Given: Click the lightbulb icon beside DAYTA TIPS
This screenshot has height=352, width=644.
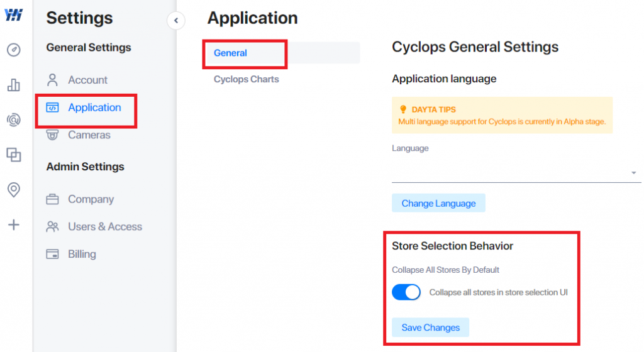Looking at the screenshot, I should click(x=403, y=109).
